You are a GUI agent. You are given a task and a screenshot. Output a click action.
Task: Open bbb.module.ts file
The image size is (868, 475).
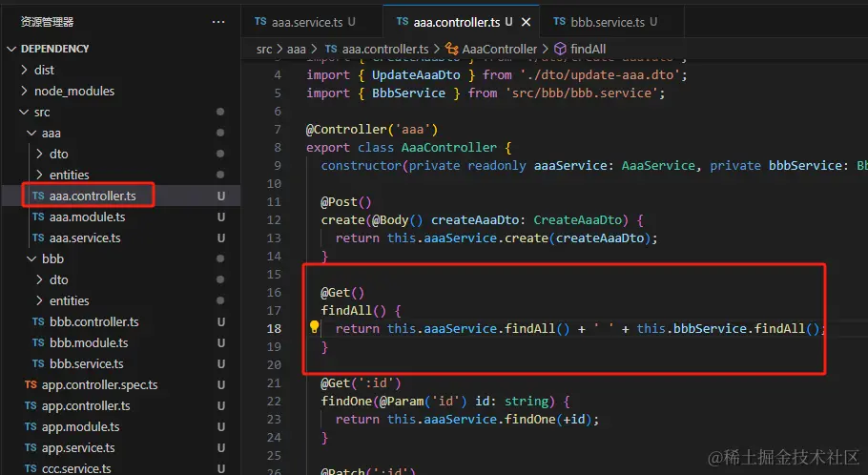121,342
